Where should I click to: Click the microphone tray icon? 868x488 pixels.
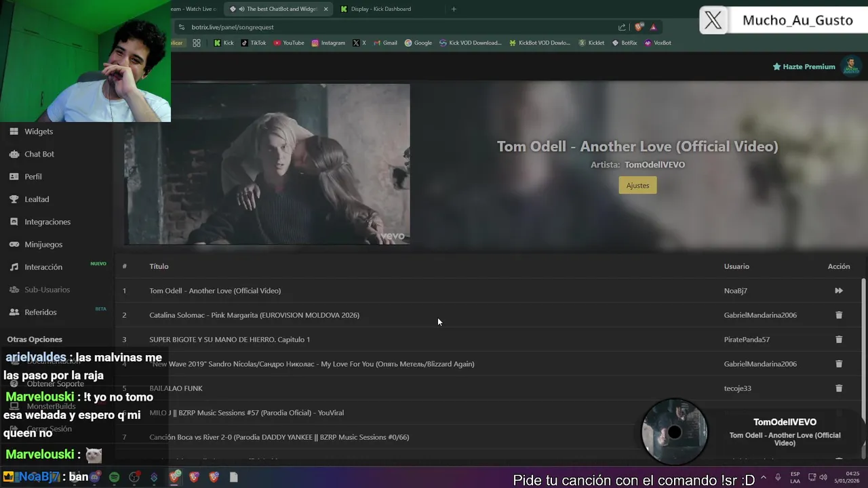778,477
